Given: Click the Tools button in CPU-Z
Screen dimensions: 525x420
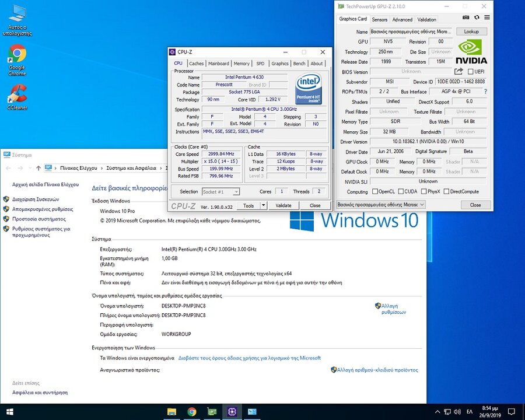Looking at the screenshot, I should [249, 205].
